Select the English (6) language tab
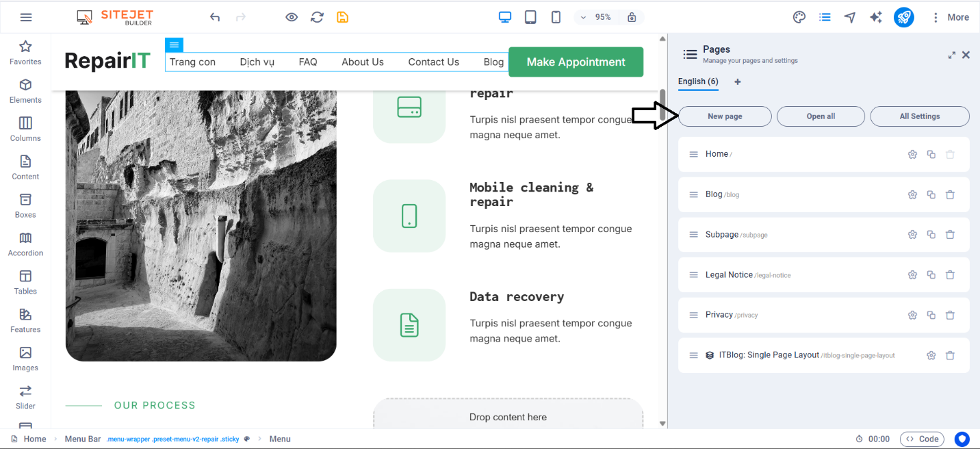The image size is (980, 449). pos(698,81)
